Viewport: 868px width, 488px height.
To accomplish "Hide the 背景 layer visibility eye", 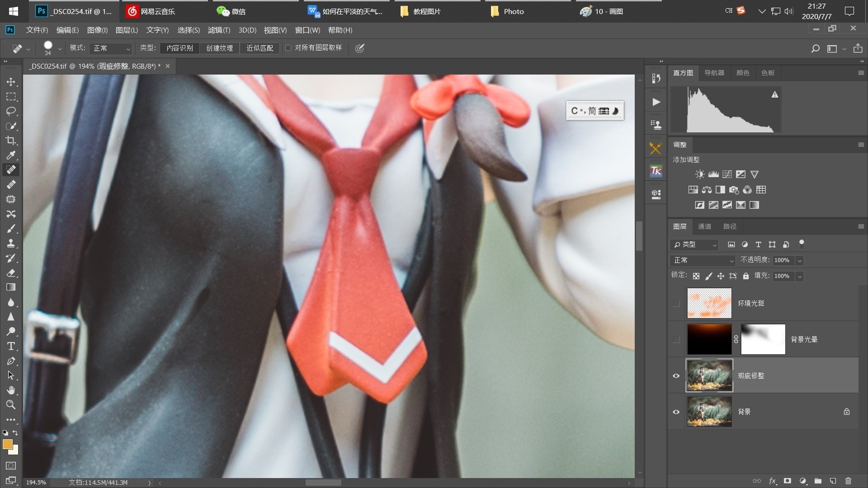I will (x=676, y=412).
